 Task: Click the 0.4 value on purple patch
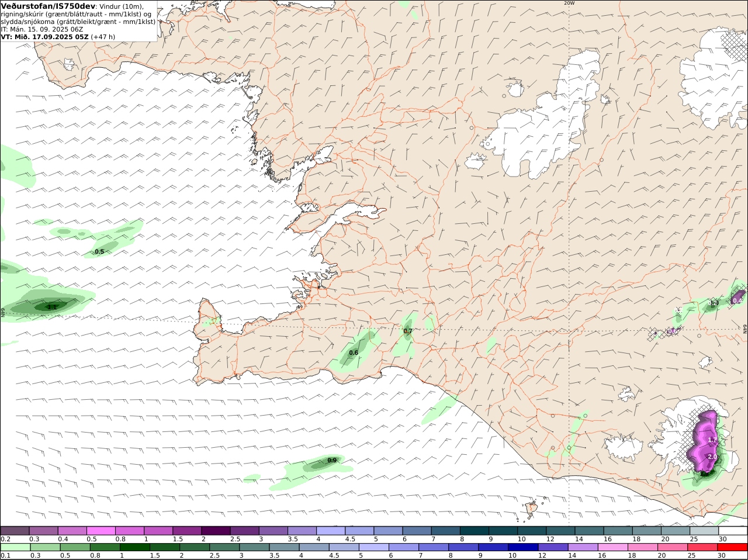coord(737,300)
